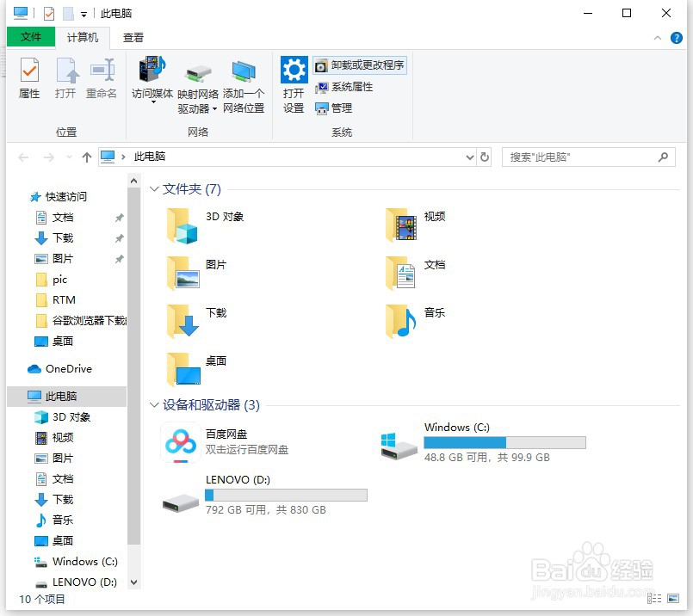Select the 音乐 folder in main pane
693x616 pixels.
tap(401, 322)
